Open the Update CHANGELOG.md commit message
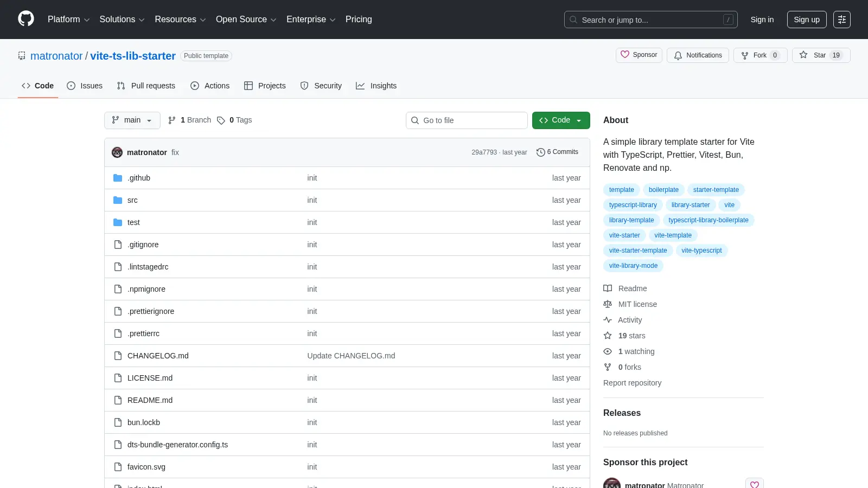The image size is (868, 488). point(351,356)
